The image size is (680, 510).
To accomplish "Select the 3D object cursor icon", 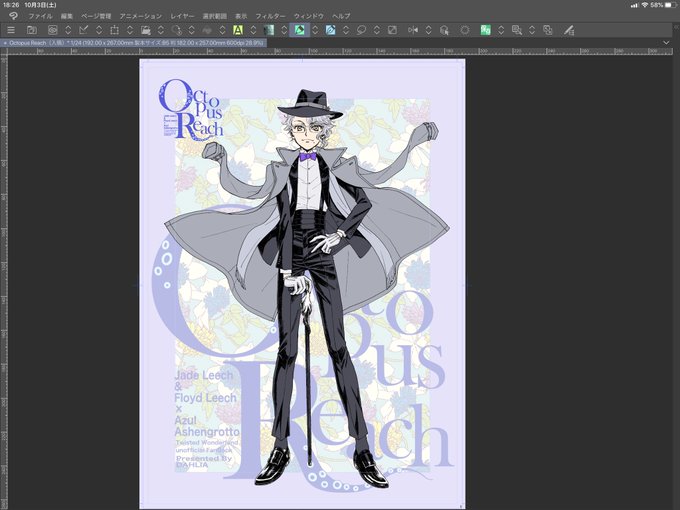I will point(444,30).
